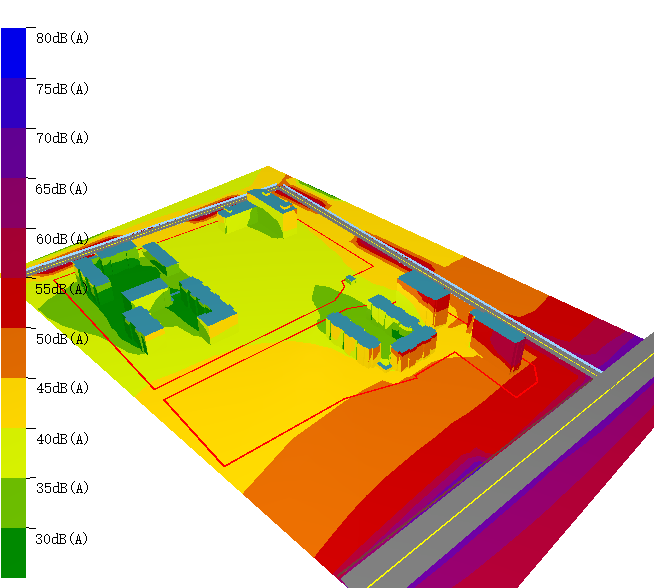Click the bright red swatch below 55dB(A)
This screenshot has width=654, height=588.
point(13,302)
